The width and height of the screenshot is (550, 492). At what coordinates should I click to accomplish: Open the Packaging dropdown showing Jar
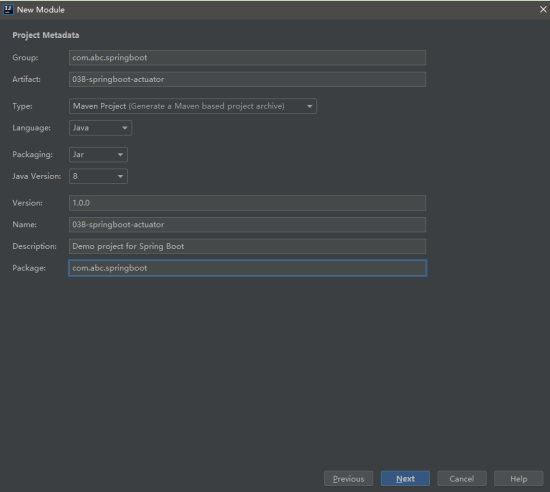coord(98,154)
